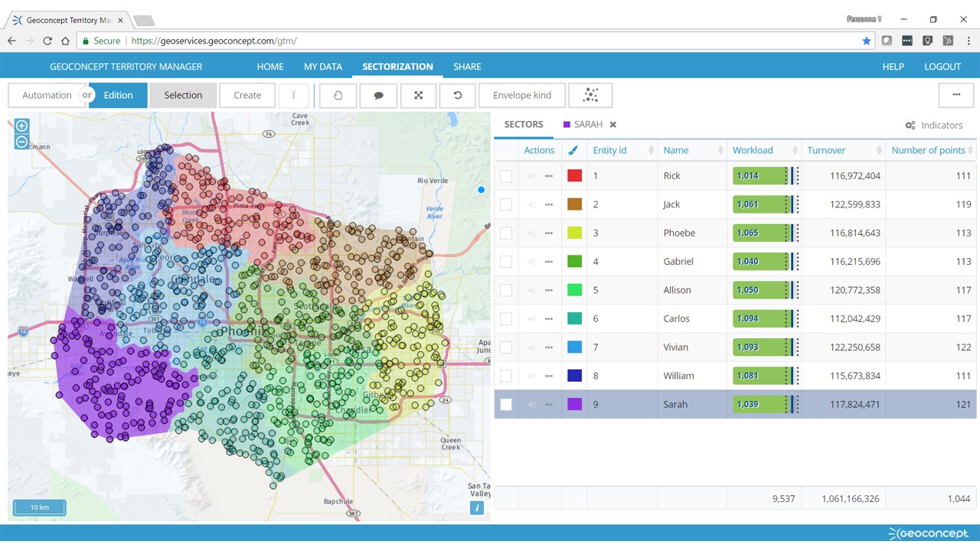The width and height of the screenshot is (980, 551).
Task: Open the comment bubble tool
Action: (x=378, y=96)
